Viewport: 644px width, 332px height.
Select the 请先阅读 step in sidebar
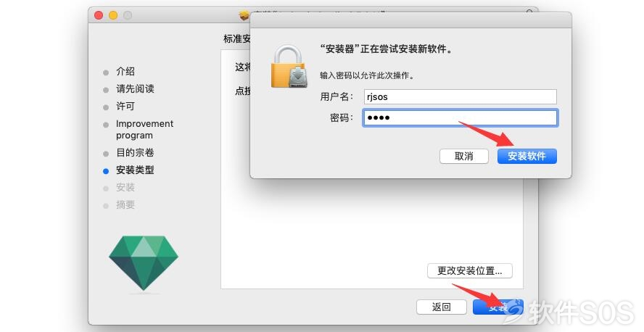[x=135, y=88]
